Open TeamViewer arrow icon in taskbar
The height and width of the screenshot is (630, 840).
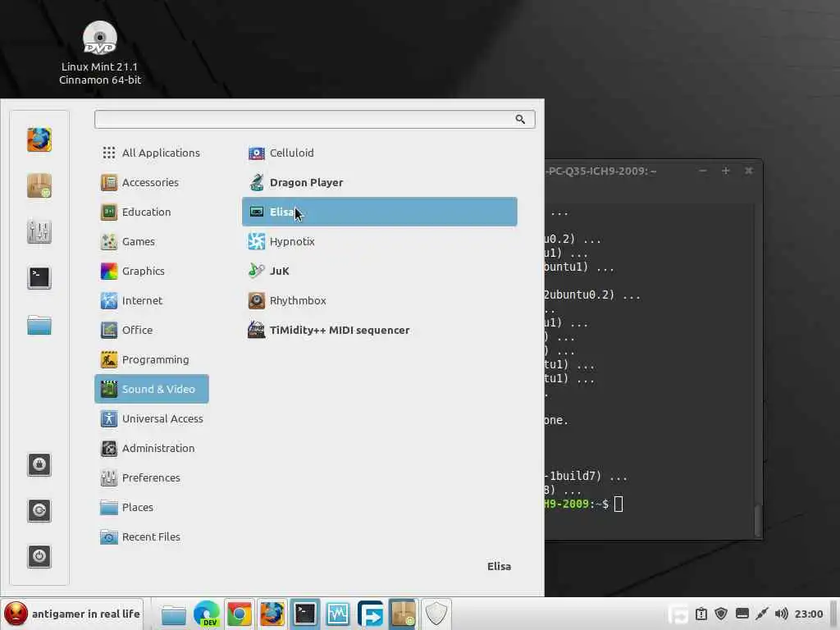pos(371,614)
